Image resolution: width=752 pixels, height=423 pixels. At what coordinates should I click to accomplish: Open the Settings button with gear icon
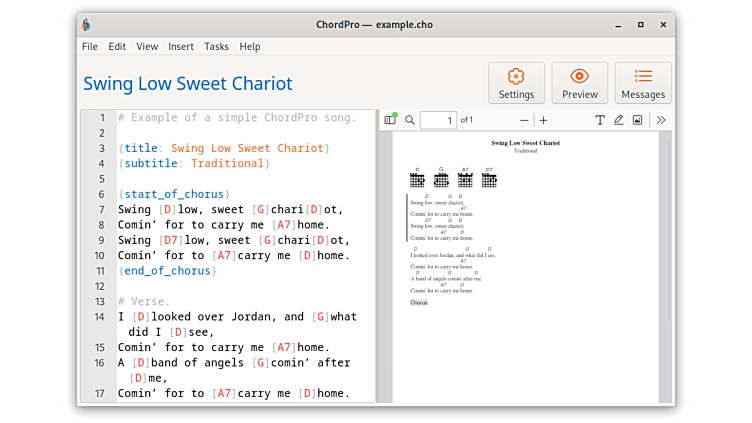tap(516, 83)
